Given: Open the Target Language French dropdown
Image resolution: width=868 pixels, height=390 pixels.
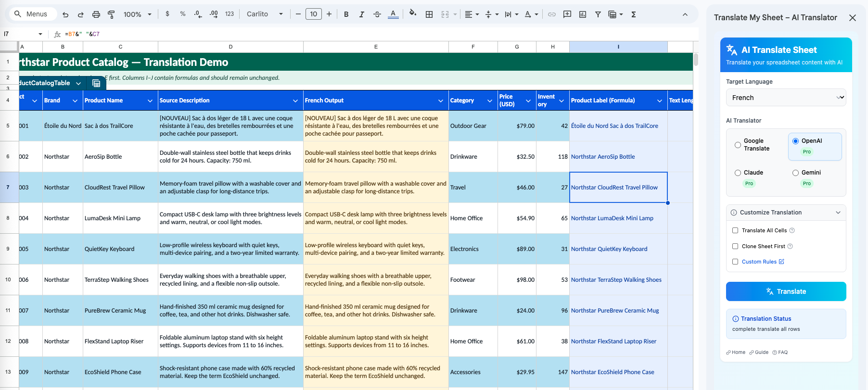Looking at the screenshot, I should point(786,98).
